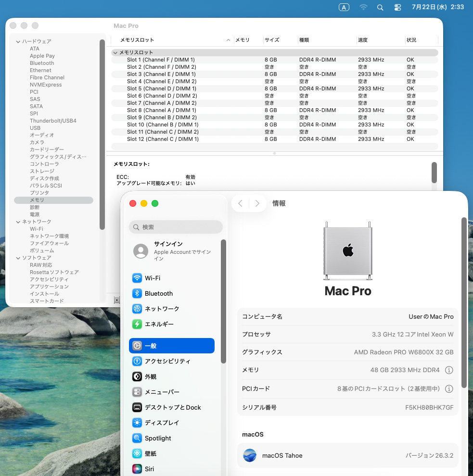Click the メニューバー icon

[137, 392]
